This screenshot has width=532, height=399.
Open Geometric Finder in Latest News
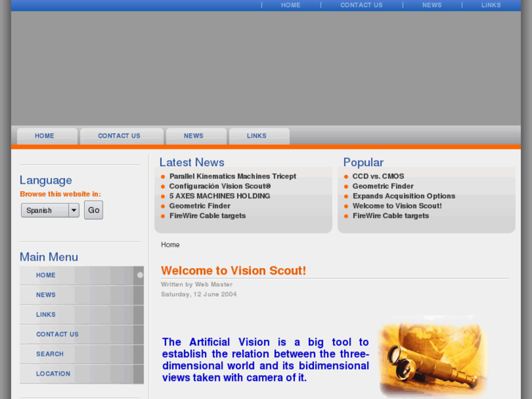coord(200,206)
